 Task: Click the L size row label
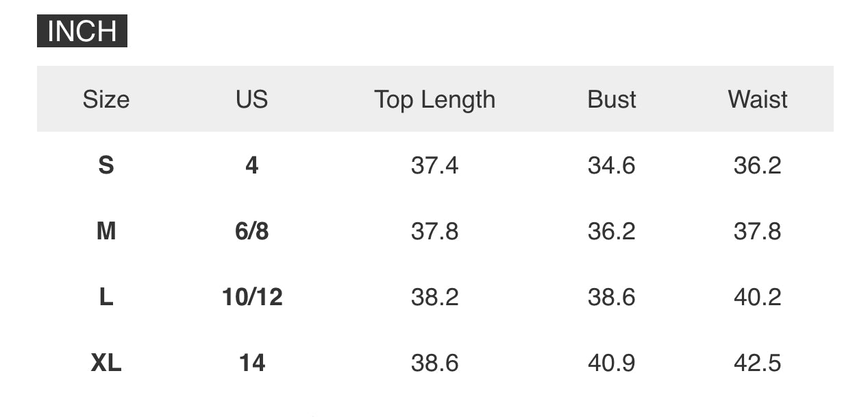coord(106,297)
